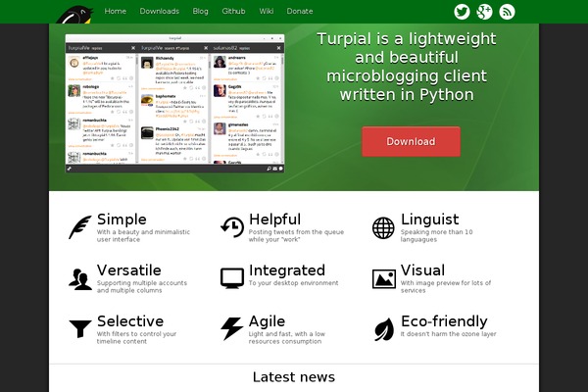588x392 pixels.
Task: Click the globe icon beside Linguist
Action: tap(383, 227)
